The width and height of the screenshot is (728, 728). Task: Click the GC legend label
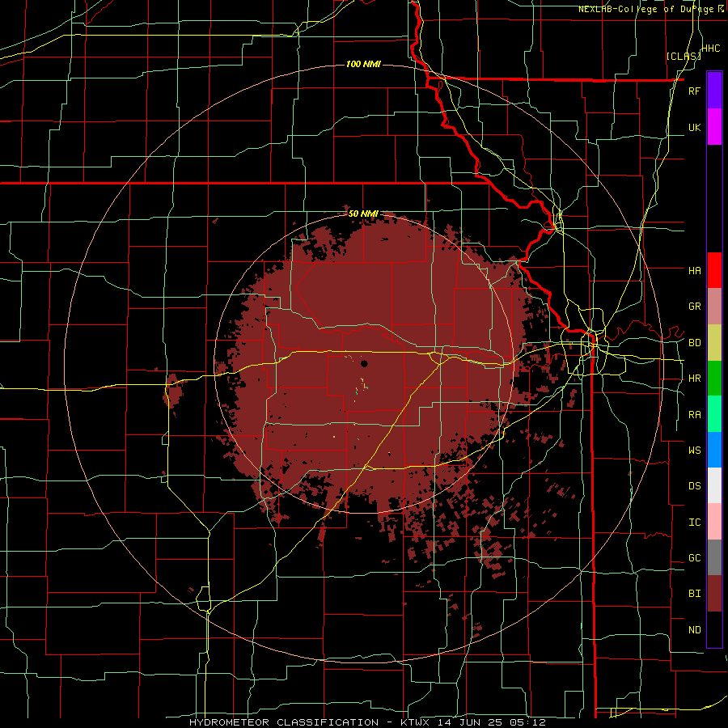(694, 558)
